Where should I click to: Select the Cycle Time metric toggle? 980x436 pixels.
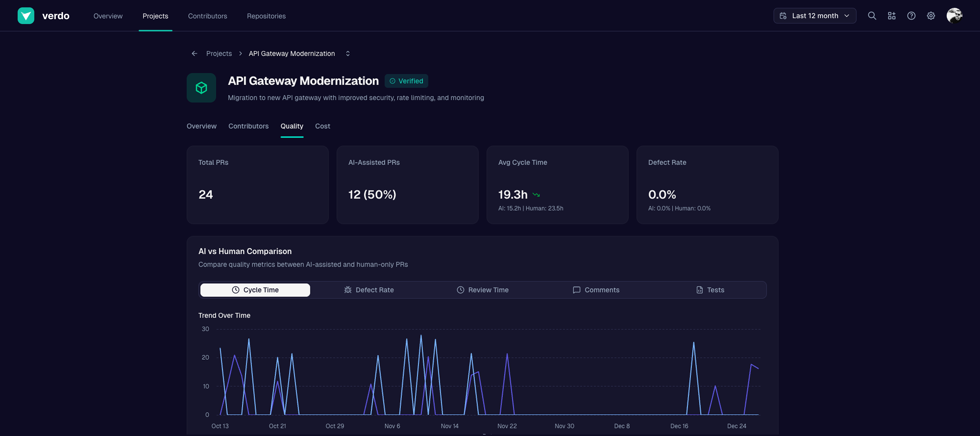pos(255,290)
